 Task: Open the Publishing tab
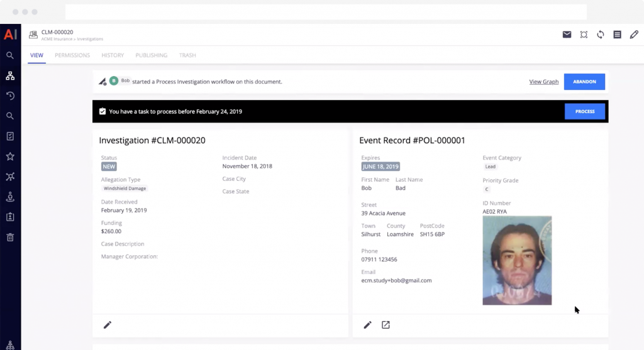[152, 55]
